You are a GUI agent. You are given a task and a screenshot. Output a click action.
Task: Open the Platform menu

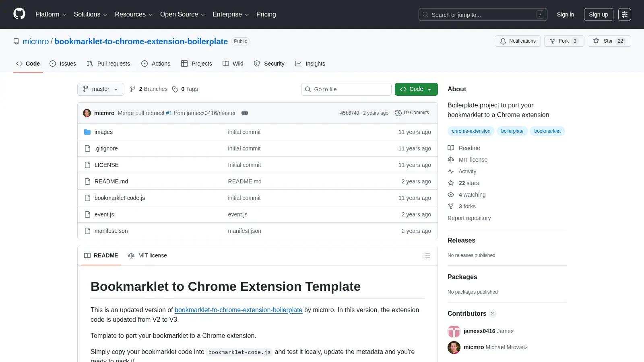pyautogui.click(x=51, y=14)
